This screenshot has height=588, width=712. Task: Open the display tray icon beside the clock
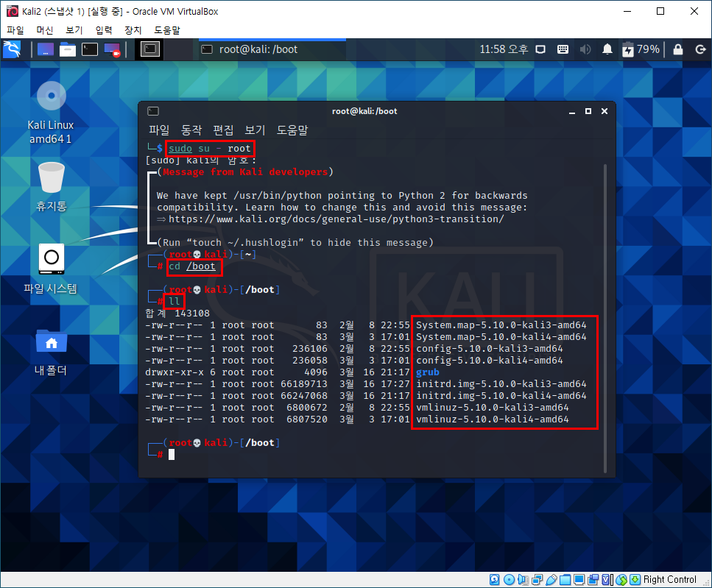540,49
